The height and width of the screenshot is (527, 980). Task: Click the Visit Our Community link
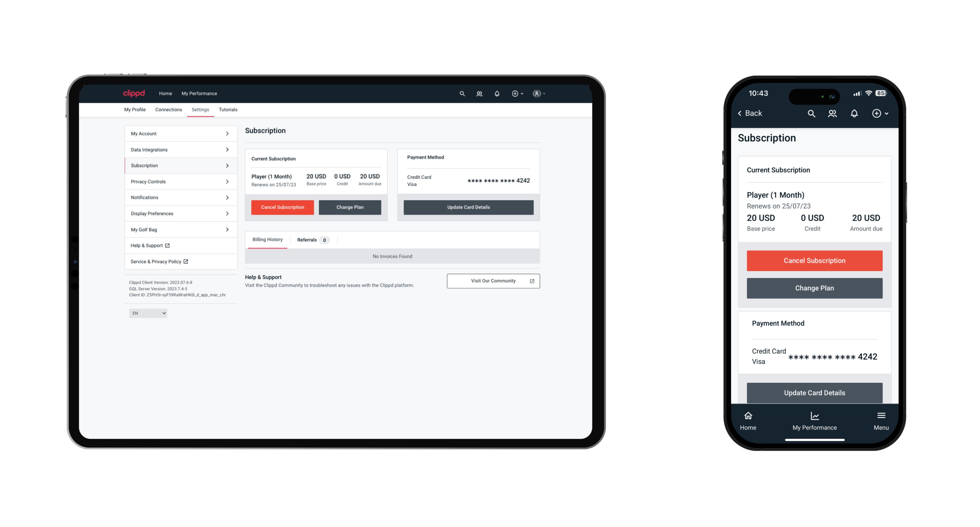click(x=492, y=280)
